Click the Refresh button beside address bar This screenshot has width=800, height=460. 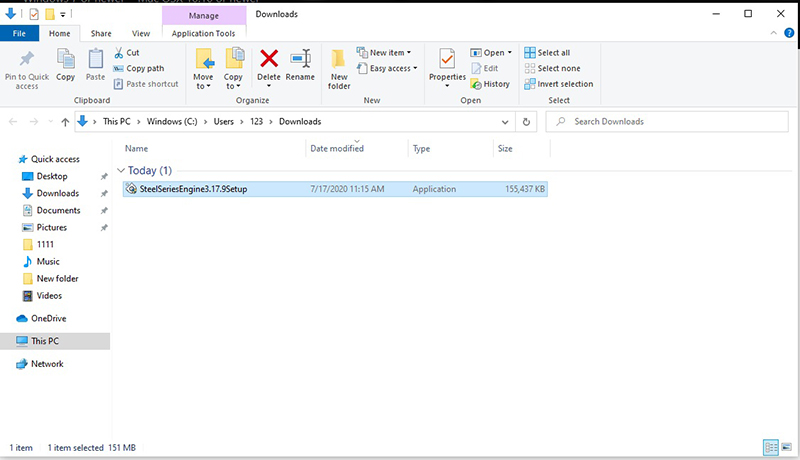point(527,122)
